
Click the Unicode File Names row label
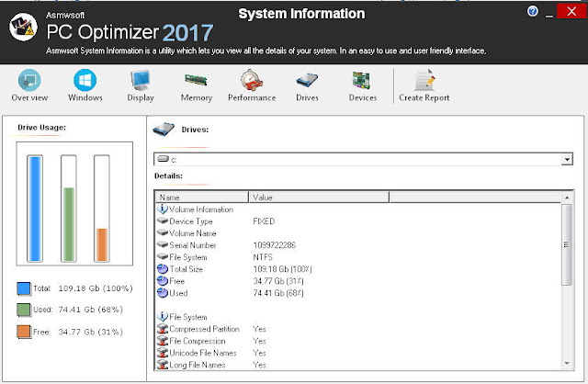pyautogui.click(x=203, y=353)
